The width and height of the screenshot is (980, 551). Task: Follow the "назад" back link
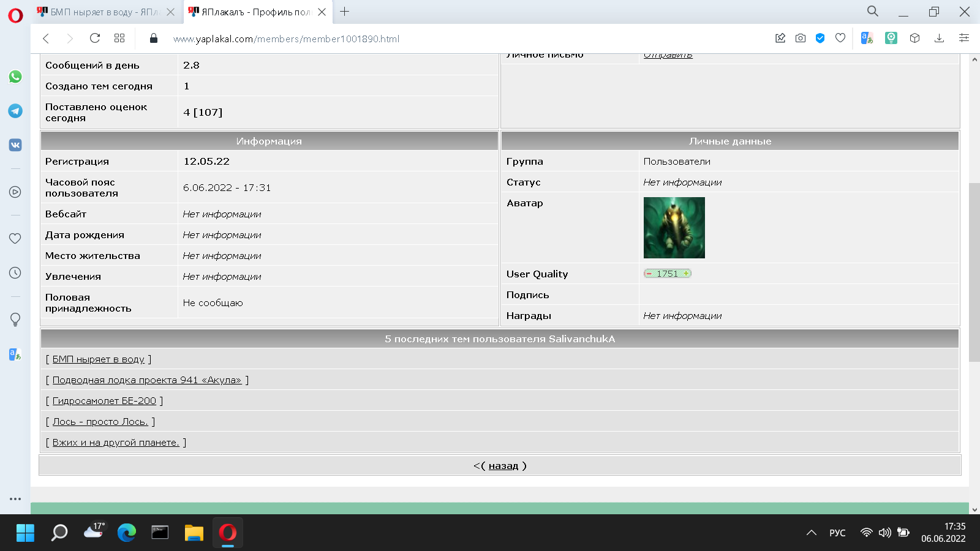(x=503, y=466)
